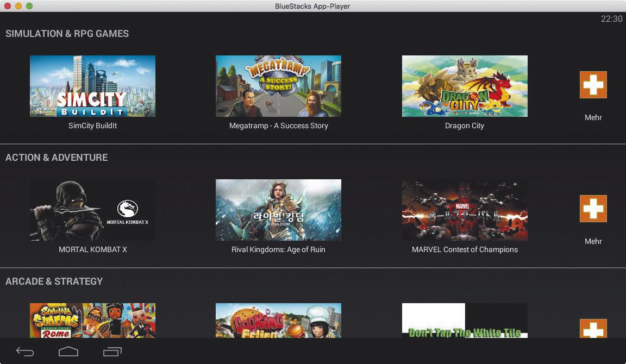Viewport: 626px width, 364px height.
Task: Click the 'SimCity BuildIt' caption text
Action: pyautogui.click(x=92, y=125)
